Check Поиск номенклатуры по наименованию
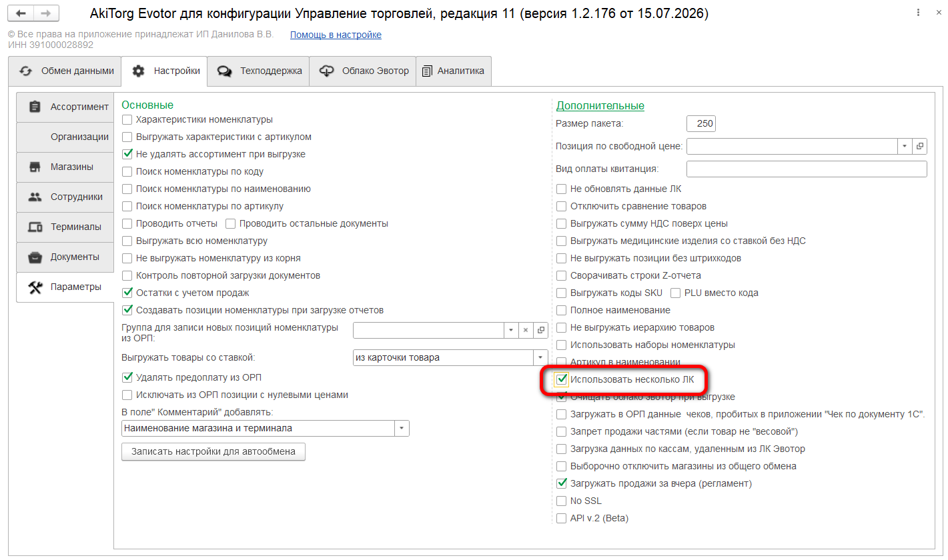 click(x=127, y=189)
